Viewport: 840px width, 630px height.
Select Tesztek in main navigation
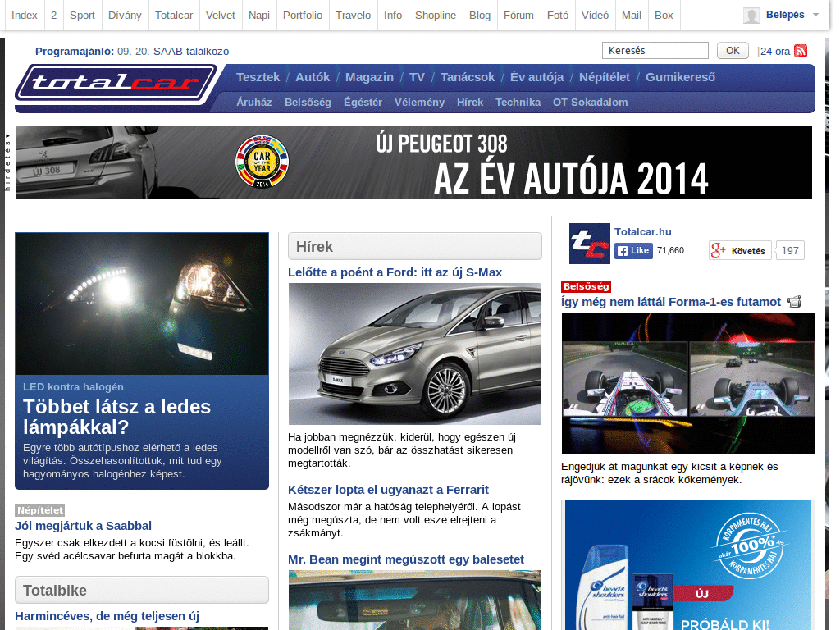258,77
